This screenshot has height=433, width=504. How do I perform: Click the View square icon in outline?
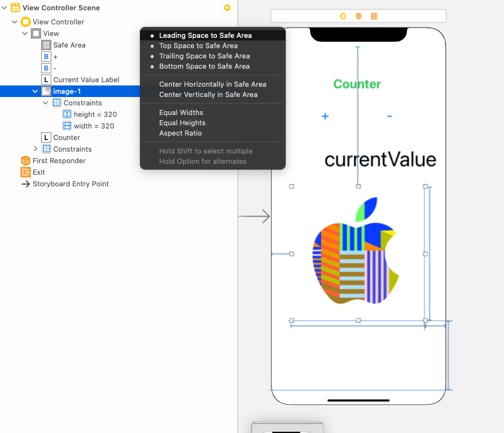pos(36,33)
